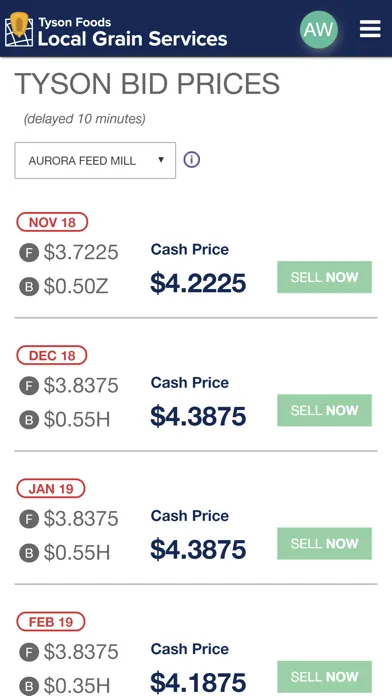Screen dimensions: 392x696
Task: Click the dropdown arrow of feed mill selector
Action: pos(161,160)
